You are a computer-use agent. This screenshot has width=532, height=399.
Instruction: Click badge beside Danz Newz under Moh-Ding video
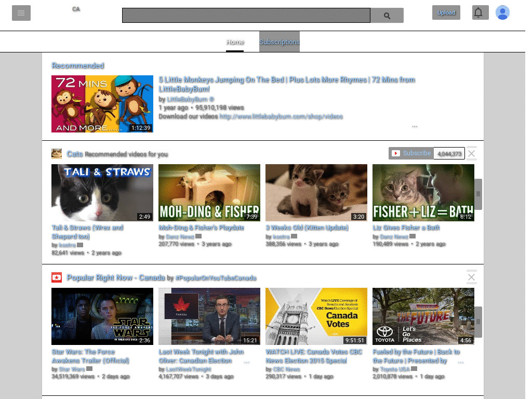click(x=198, y=236)
